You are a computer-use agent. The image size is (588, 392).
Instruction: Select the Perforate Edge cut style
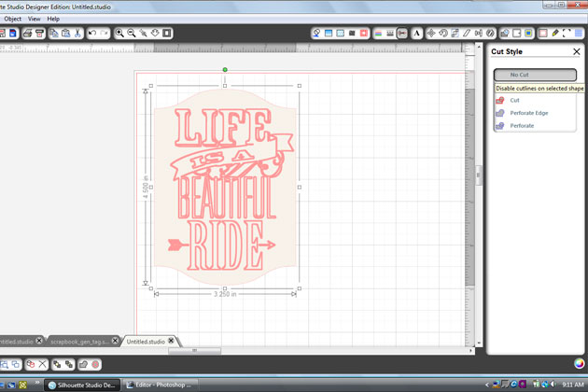point(528,113)
